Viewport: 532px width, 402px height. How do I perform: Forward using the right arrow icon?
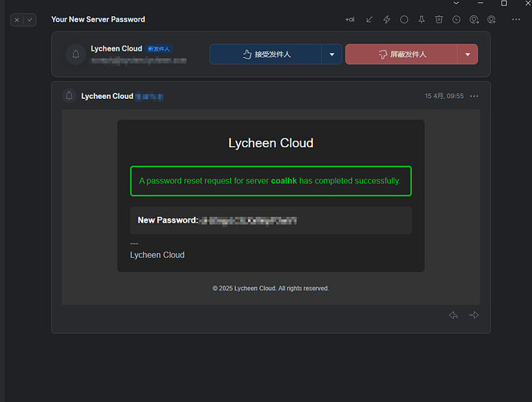[474, 315]
